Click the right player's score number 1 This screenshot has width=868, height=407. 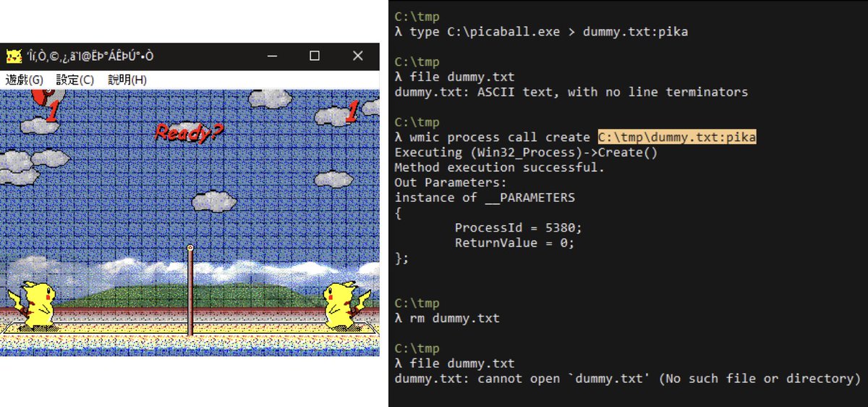pyautogui.click(x=352, y=111)
